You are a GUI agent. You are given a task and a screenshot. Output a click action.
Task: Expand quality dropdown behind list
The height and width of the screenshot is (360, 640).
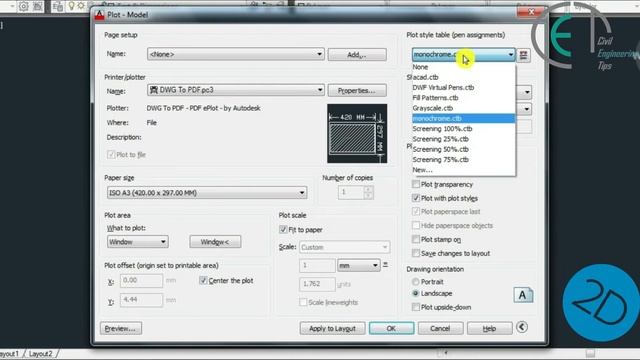point(527,109)
